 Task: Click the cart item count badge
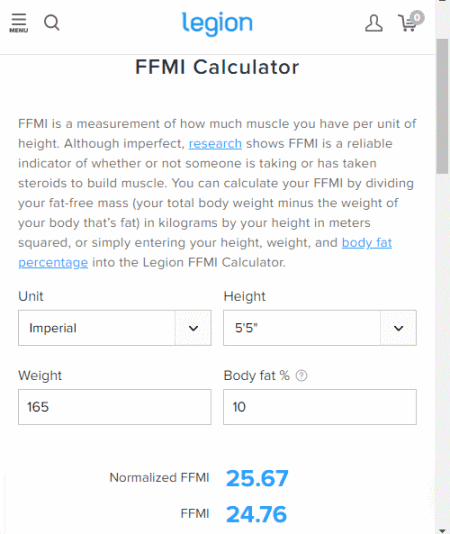[417, 17]
